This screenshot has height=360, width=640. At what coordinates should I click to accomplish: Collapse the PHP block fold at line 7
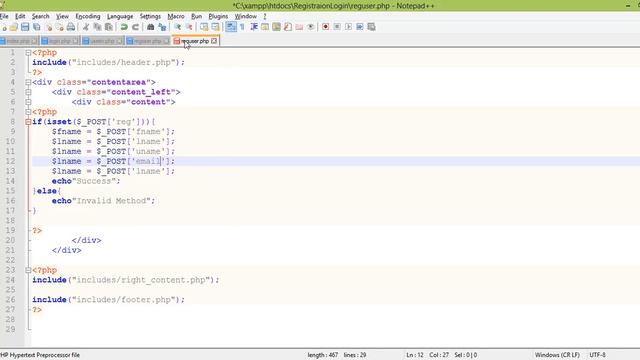[28, 112]
